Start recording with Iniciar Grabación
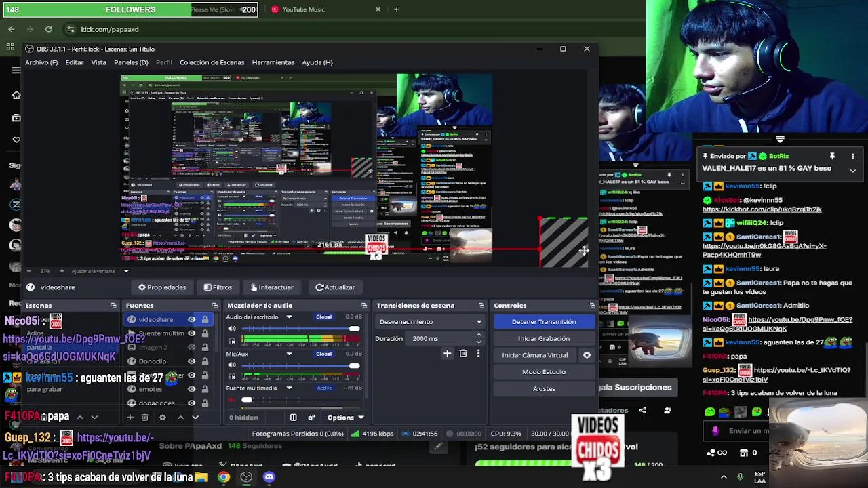Viewport: 868px width, 488px height. [x=544, y=338]
